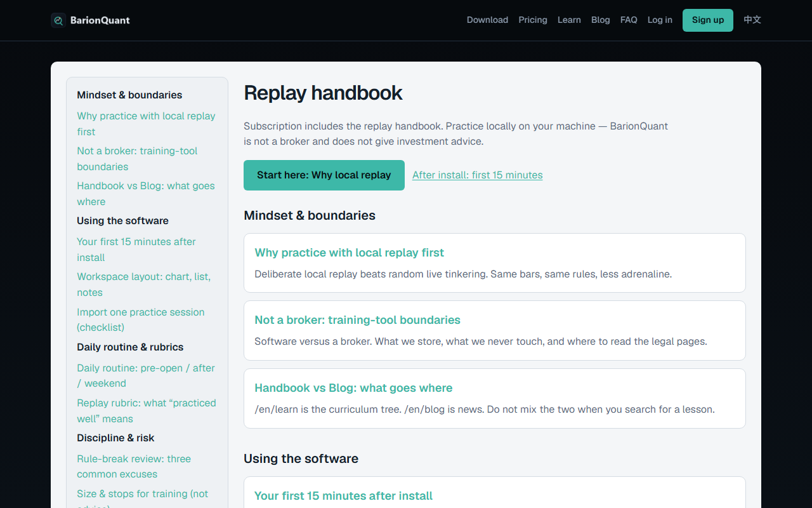Click the sidebar heading Using the software

point(122,221)
